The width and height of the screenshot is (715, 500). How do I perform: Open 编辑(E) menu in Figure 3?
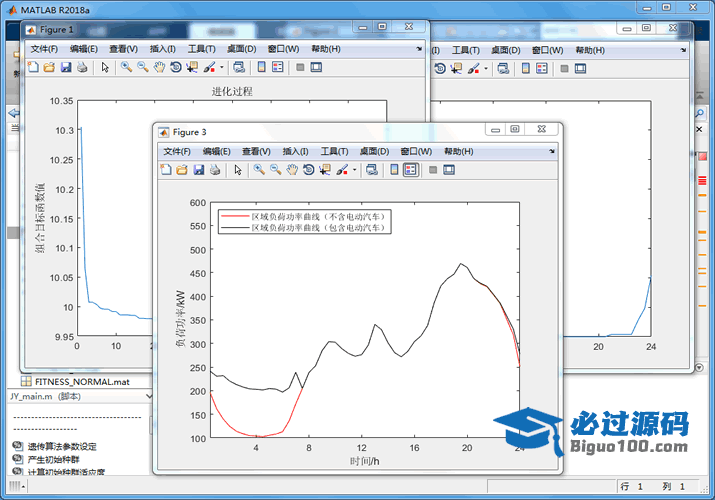tap(217, 151)
